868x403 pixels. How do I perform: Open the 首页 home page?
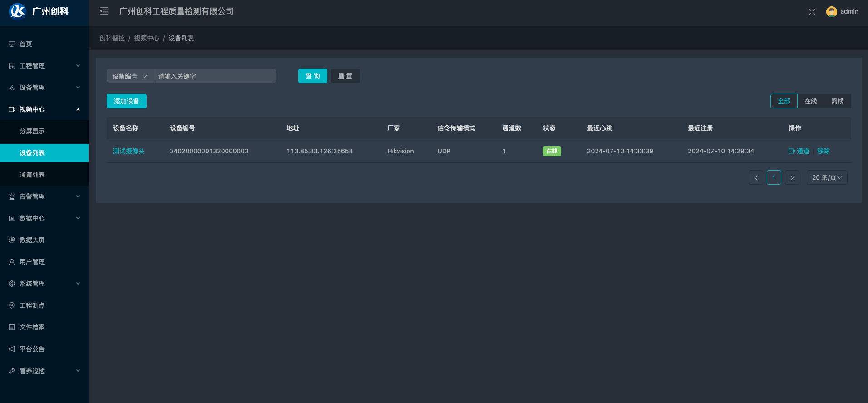(x=26, y=44)
